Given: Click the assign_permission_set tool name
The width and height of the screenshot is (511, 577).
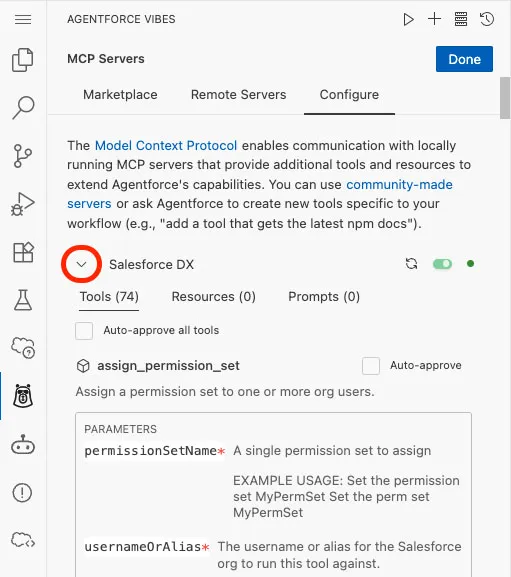Looking at the screenshot, I should pos(168,366).
